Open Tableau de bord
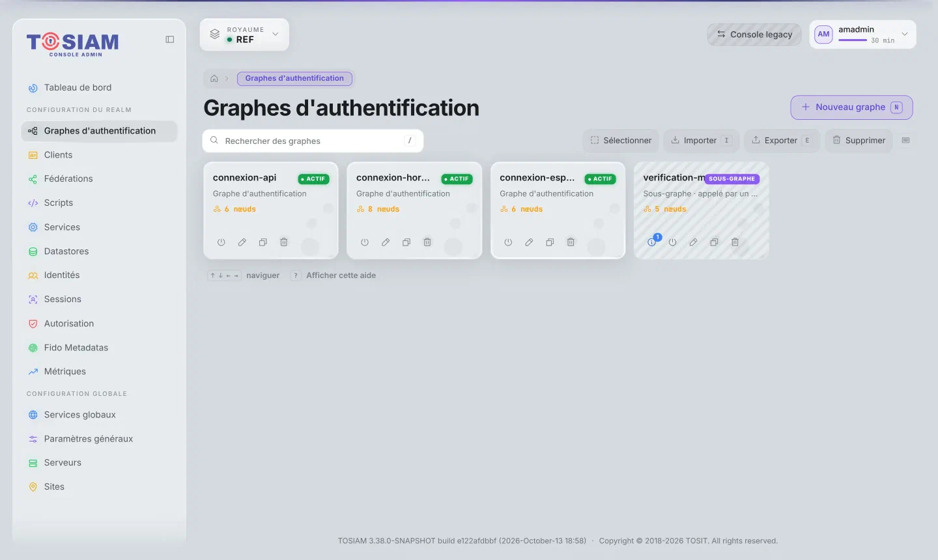This screenshot has height=560, width=938. [99, 88]
